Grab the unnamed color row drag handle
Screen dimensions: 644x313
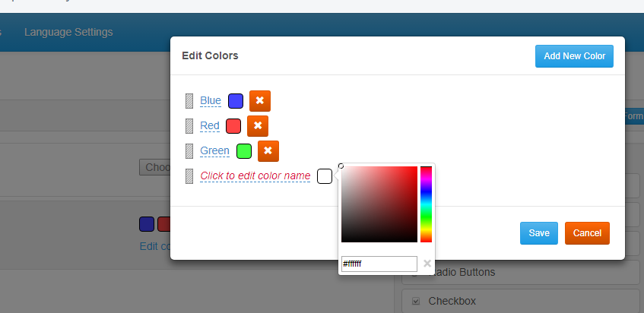pyautogui.click(x=189, y=176)
